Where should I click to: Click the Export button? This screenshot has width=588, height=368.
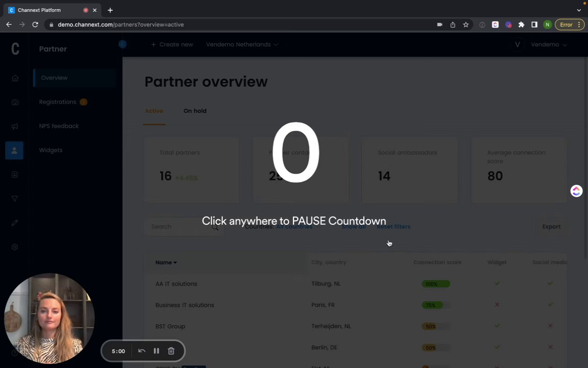(x=551, y=226)
